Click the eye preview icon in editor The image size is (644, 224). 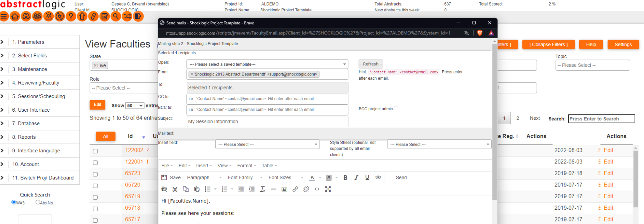378,177
